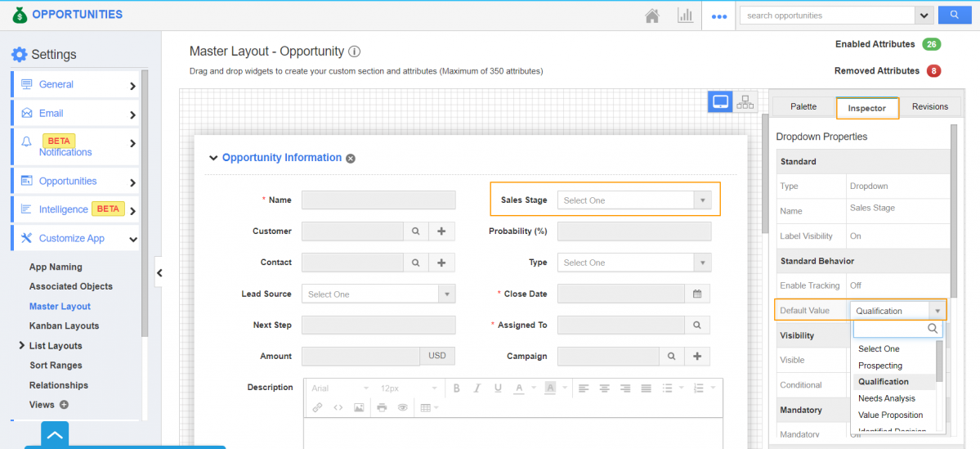
Task: Switch to hierarchy layout view icon
Action: pos(745,102)
